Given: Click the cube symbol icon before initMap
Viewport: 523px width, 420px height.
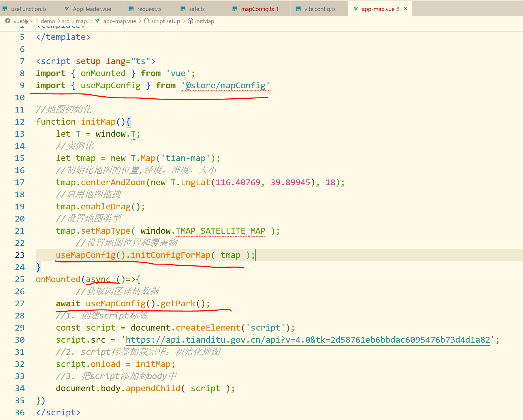Looking at the screenshot, I should click(190, 21).
